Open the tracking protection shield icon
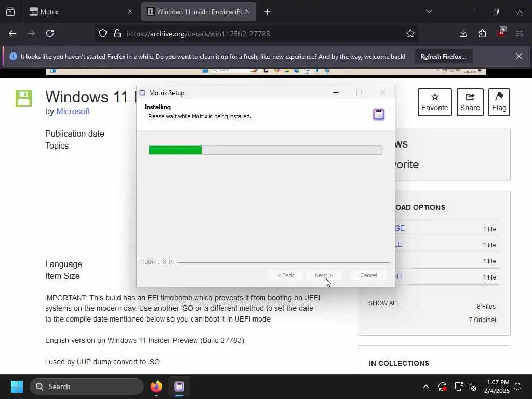This screenshot has width=532, height=399. pyautogui.click(x=103, y=34)
